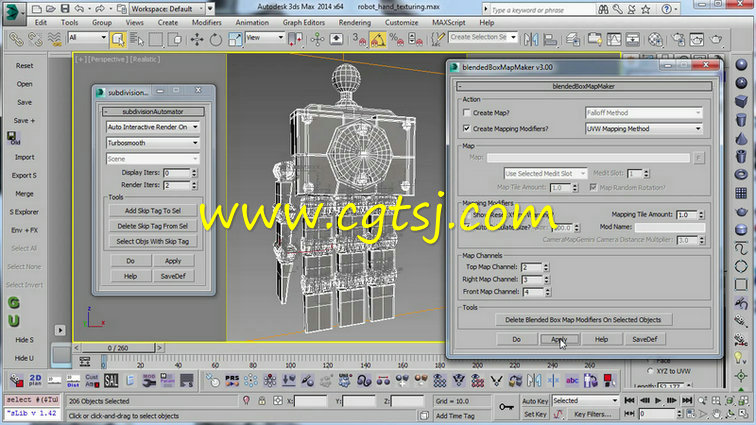
Task: Click the Render Iters input field
Action: [177, 185]
